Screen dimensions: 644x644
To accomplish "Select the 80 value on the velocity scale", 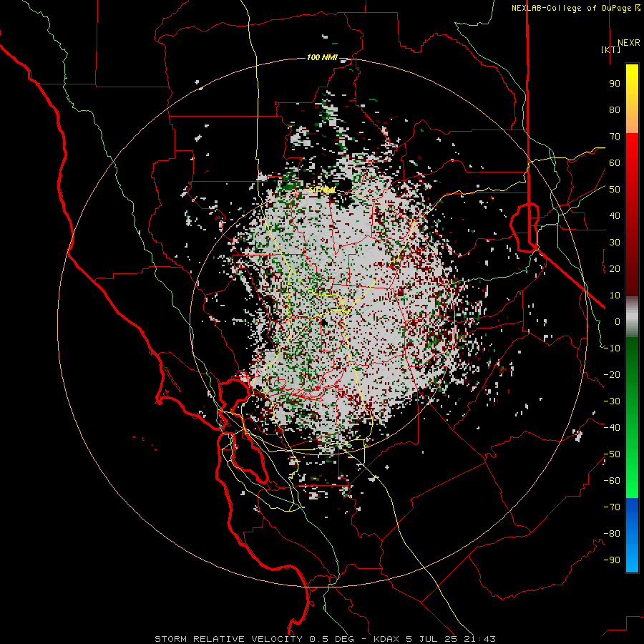I will pyautogui.click(x=615, y=110).
